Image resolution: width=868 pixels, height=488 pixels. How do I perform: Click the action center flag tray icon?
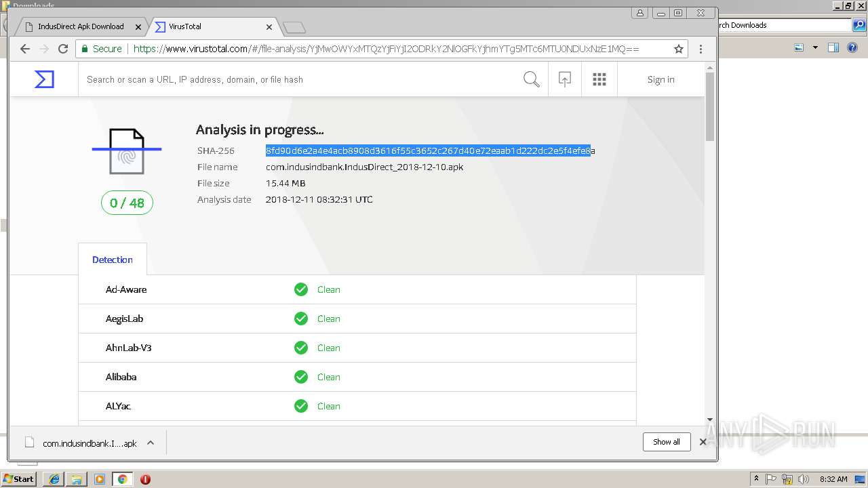(x=771, y=479)
